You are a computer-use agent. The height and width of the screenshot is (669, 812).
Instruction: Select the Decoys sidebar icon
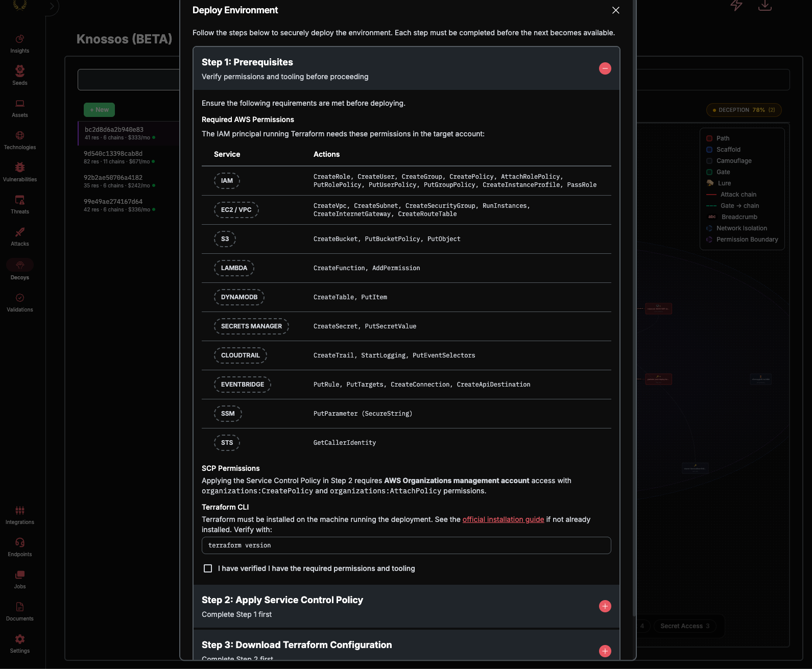20,265
